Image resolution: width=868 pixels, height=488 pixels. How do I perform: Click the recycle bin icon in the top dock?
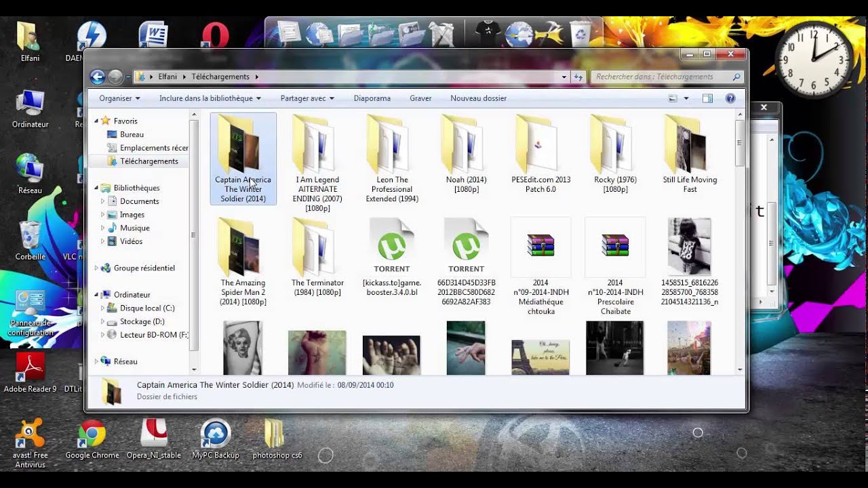(x=580, y=34)
